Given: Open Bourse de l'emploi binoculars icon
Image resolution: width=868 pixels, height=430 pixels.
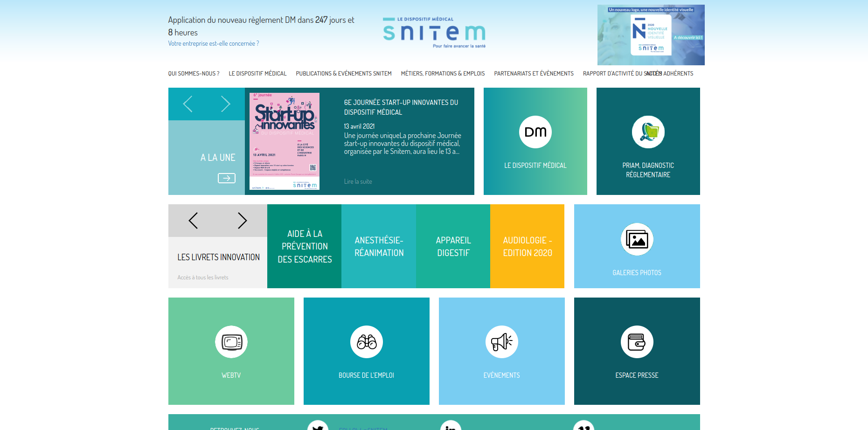Looking at the screenshot, I should (366, 342).
